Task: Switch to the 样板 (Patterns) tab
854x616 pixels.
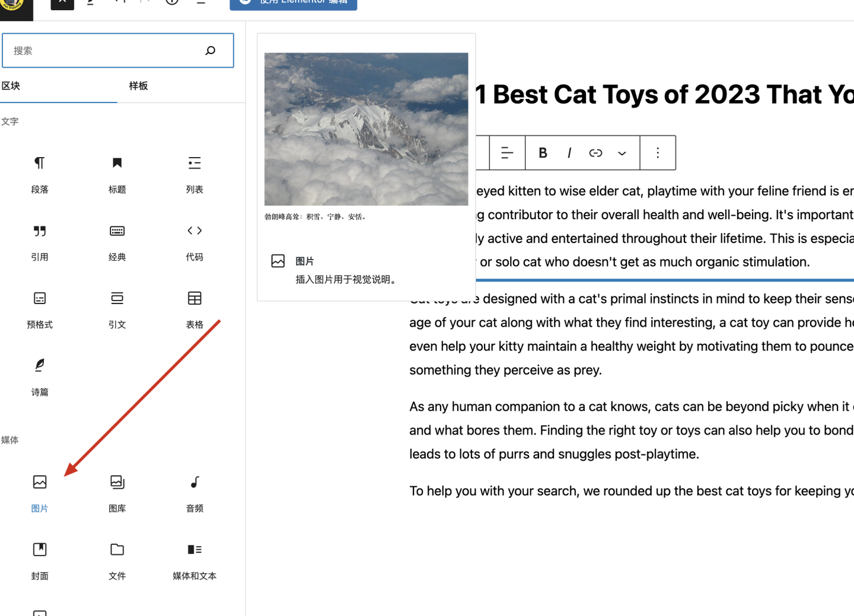Action: [x=138, y=86]
